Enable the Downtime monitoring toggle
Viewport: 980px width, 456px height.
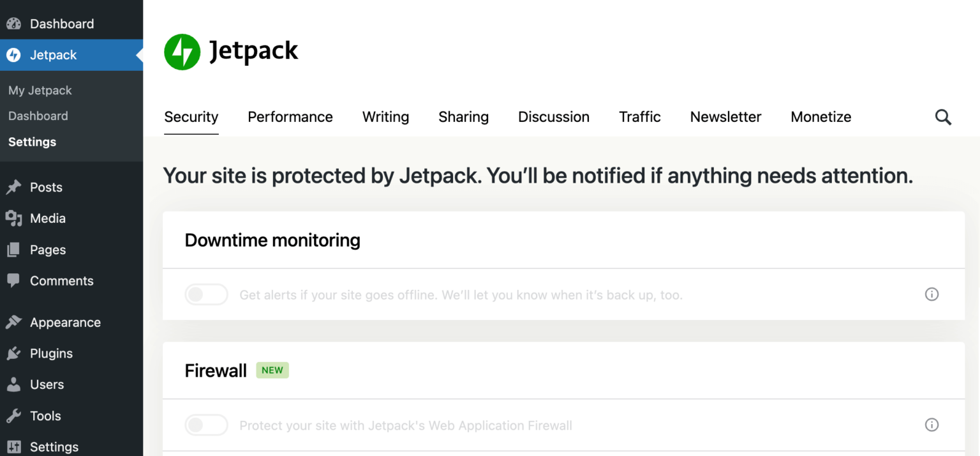tap(206, 294)
